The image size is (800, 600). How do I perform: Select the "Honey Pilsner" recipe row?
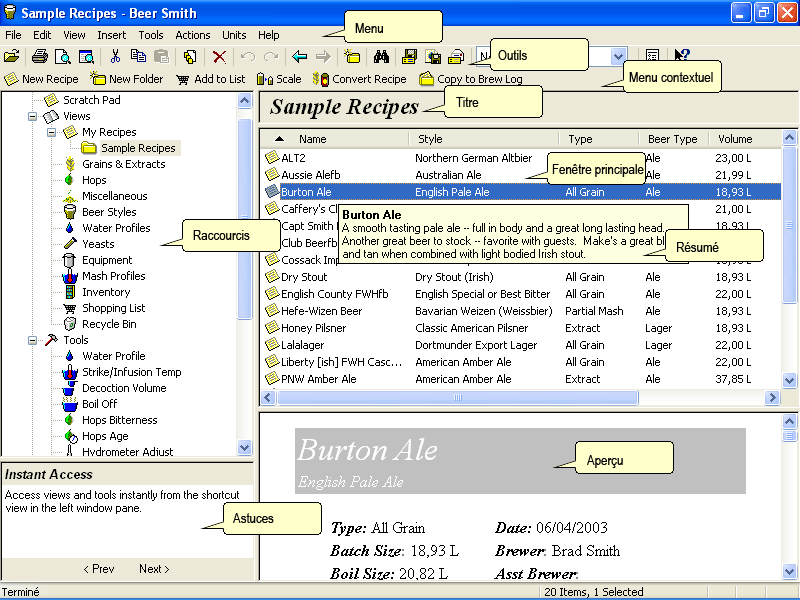click(x=520, y=328)
